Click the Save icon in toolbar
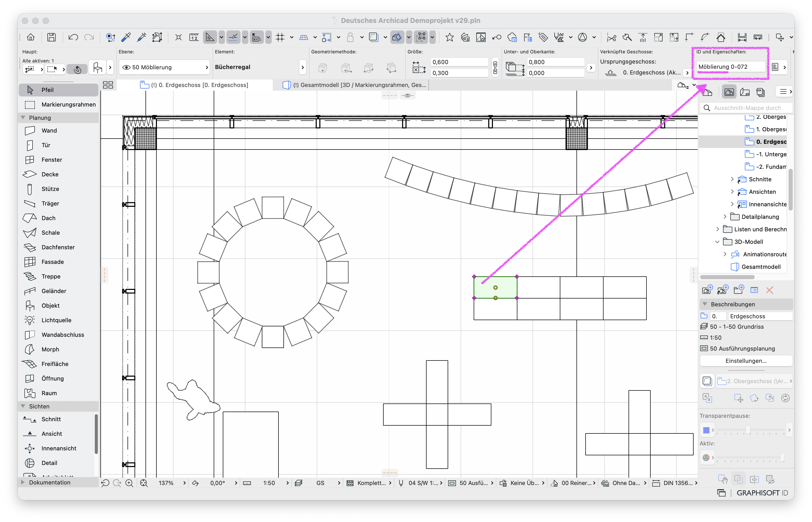The height and width of the screenshot is (522, 812). click(x=52, y=37)
